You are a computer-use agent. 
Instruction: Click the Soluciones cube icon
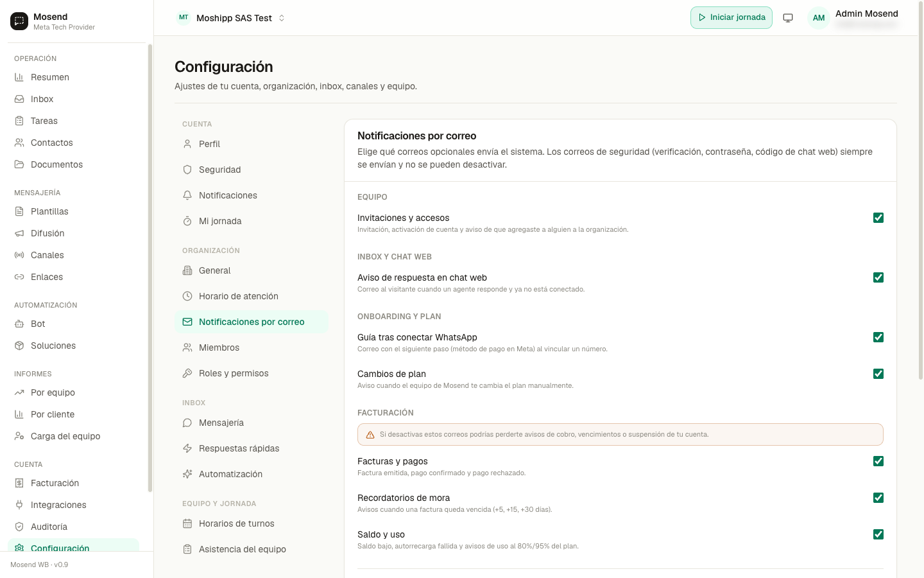(x=19, y=346)
